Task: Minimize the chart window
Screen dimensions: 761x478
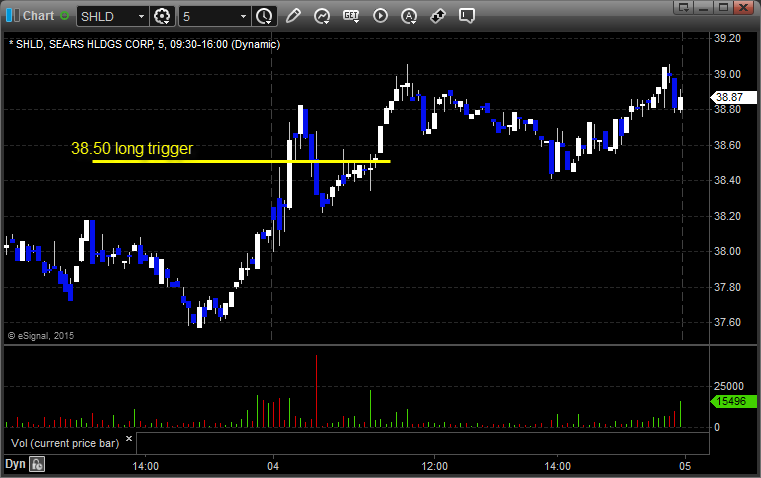Action: pos(704,8)
